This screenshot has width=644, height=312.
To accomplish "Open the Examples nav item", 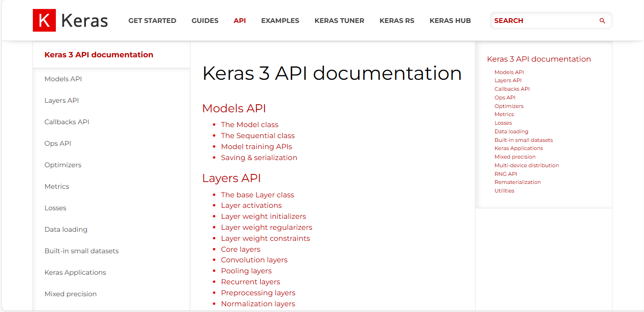I will (x=280, y=21).
